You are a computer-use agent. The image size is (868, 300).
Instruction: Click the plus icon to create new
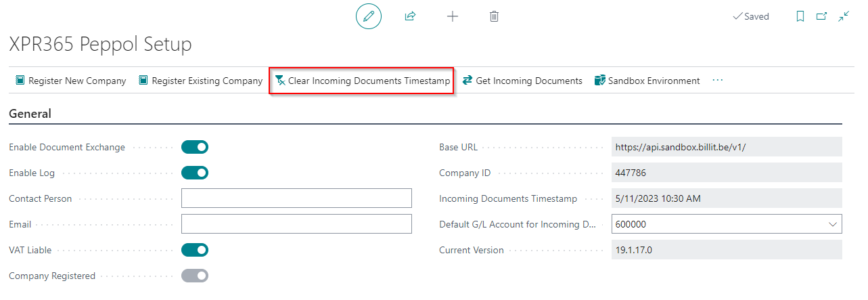pyautogui.click(x=453, y=16)
